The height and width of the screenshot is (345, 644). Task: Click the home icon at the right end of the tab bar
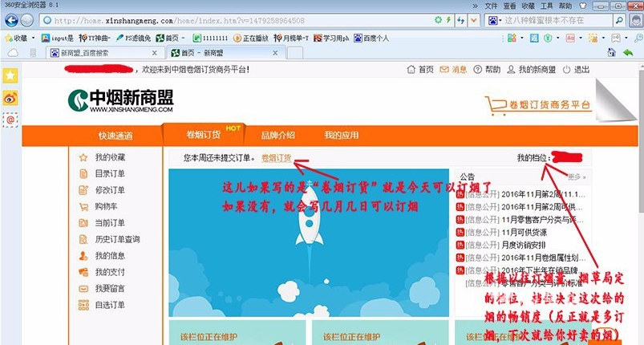tap(612, 52)
